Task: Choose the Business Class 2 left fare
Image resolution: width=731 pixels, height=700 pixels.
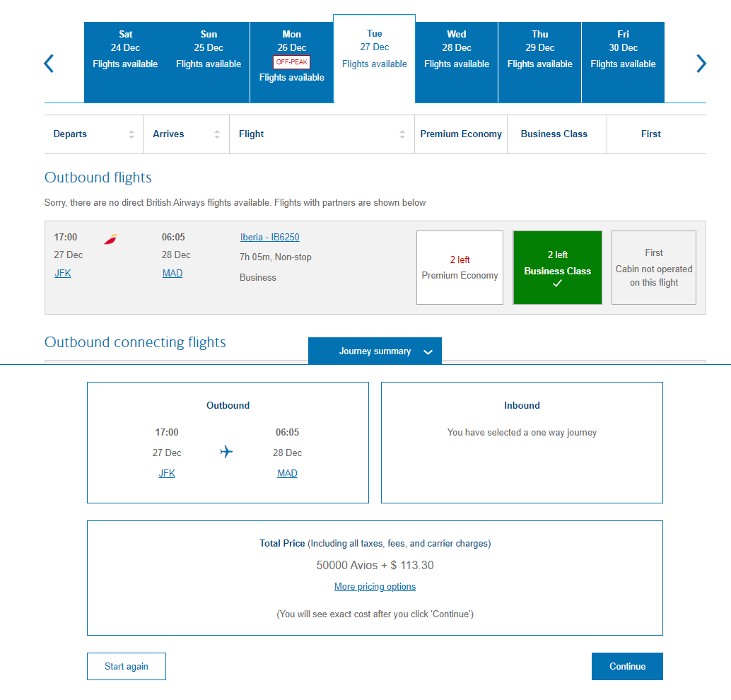Action: (x=558, y=268)
